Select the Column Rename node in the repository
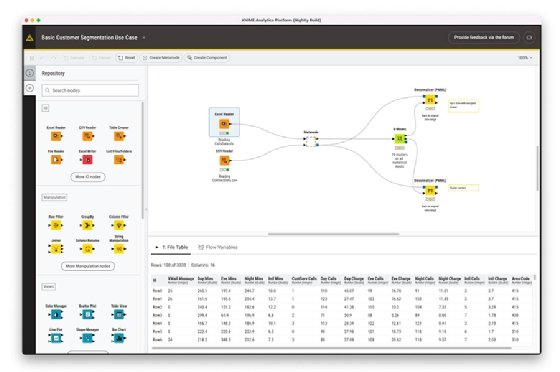 [x=88, y=249]
